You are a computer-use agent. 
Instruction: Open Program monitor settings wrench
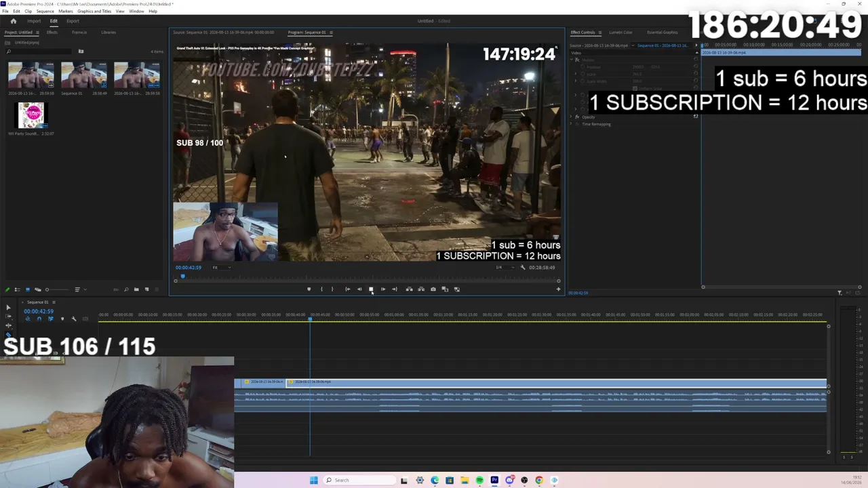pyautogui.click(x=522, y=268)
